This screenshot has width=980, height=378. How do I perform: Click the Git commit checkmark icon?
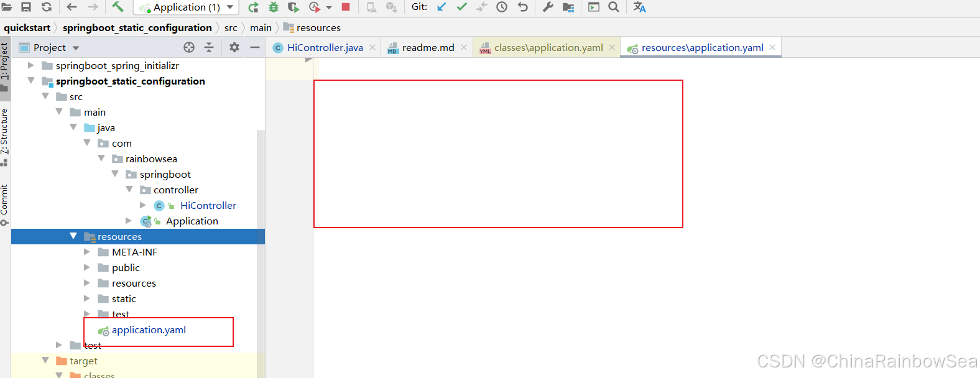pos(461,7)
